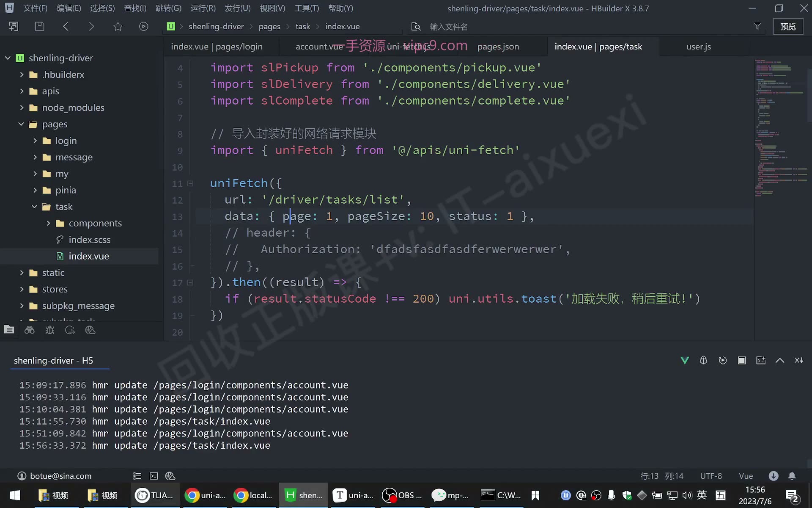Click the UTF-8 encoding in status bar

711,476
